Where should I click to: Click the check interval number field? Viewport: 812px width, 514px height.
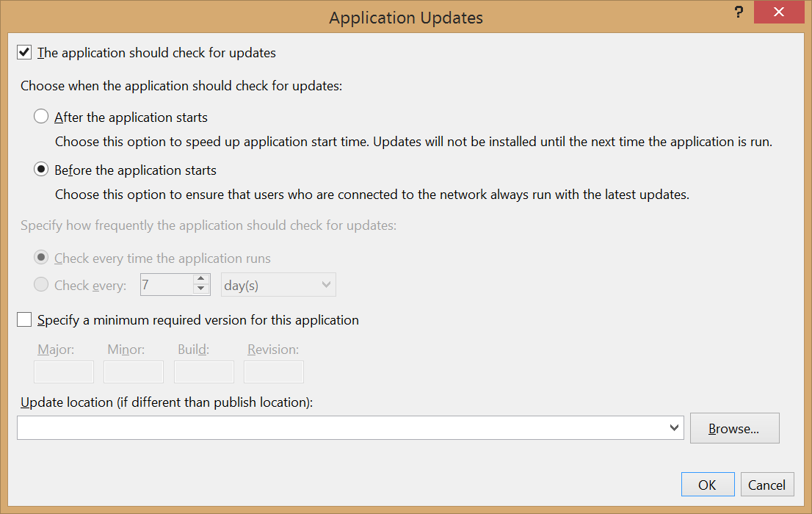[167, 285]
